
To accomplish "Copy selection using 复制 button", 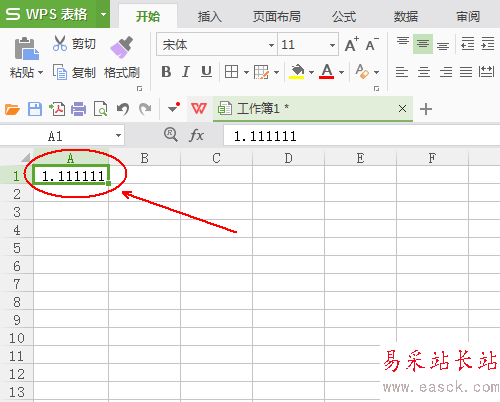I will point(74,72).
